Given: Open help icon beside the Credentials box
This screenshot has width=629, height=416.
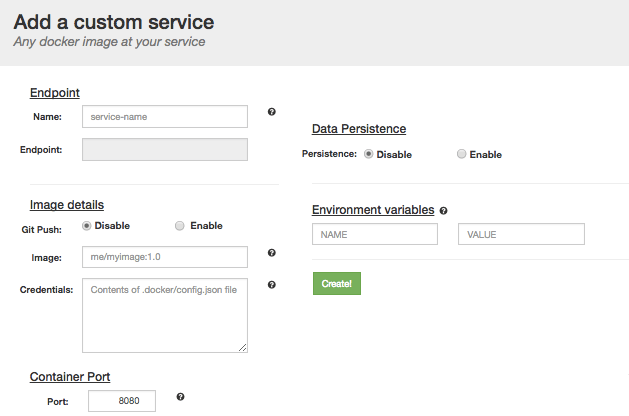Looking at the screenshot, I should pyautogui.click(x=272, y=285).
